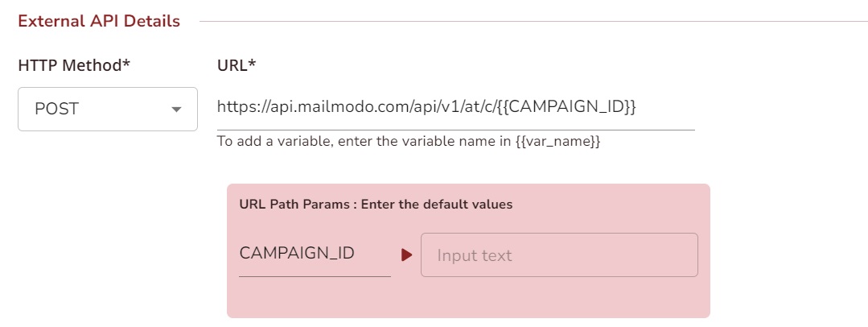Viewport: 868px width, 327px height.
Task: Click the HTTP Method* label
Action: coord(74,65)
